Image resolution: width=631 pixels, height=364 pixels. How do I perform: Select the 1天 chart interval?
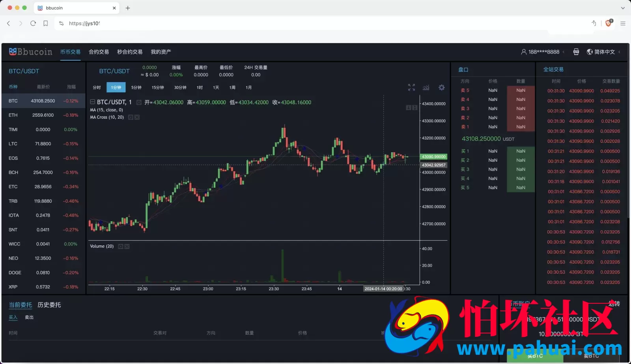coord(216,88)
